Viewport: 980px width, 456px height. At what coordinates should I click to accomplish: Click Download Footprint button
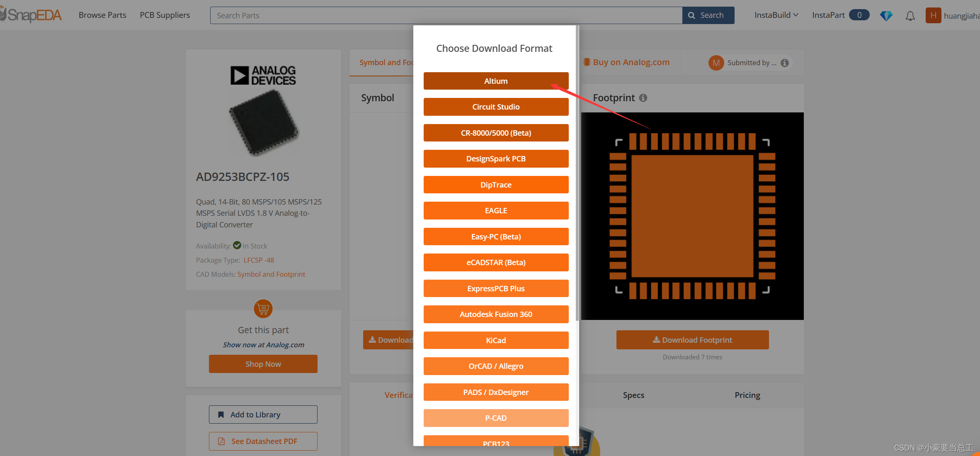coord(692,340)
